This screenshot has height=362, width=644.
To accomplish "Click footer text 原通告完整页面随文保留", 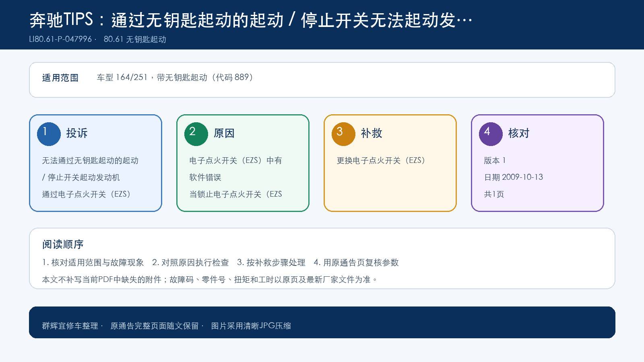I will click(155, 326).
